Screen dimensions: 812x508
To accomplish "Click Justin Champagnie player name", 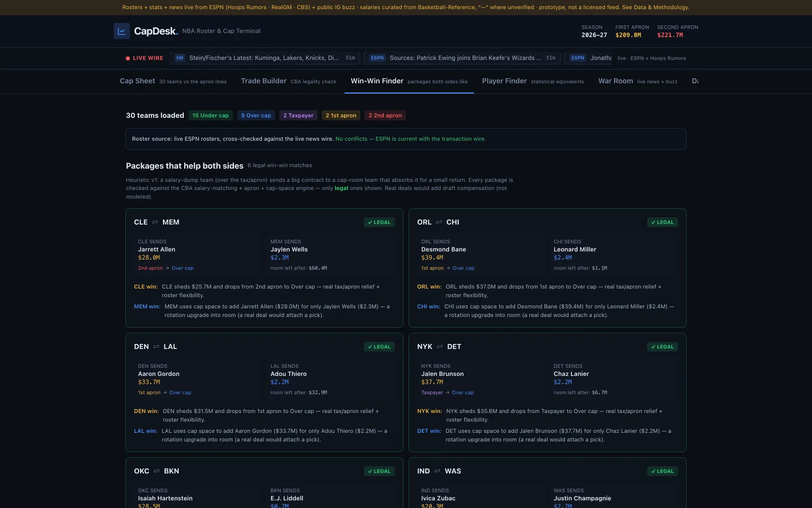I will pyautogui.click(x=582, y=498).
